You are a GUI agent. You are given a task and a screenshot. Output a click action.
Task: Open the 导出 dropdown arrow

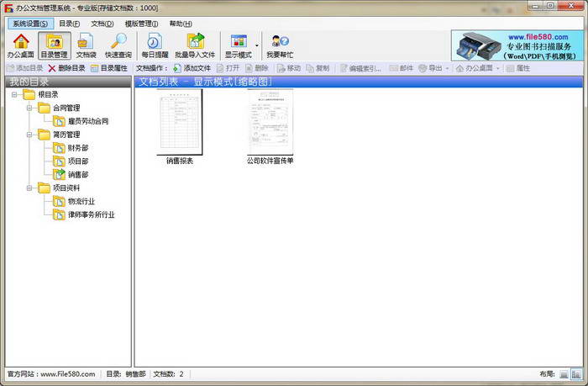447,69
